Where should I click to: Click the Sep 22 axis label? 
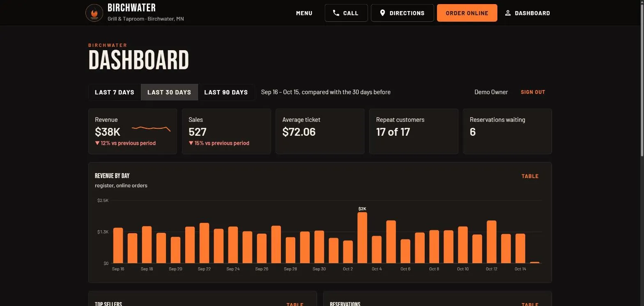pyautogui.click(x=204, y=269)
